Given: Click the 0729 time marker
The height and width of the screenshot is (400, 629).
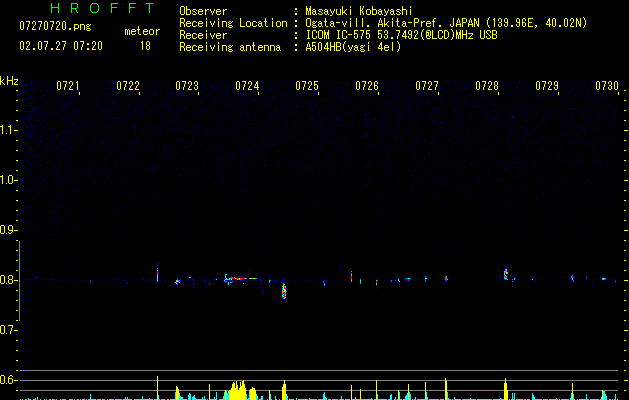Looking at the screenshot, I should click(x=547, y=86).
